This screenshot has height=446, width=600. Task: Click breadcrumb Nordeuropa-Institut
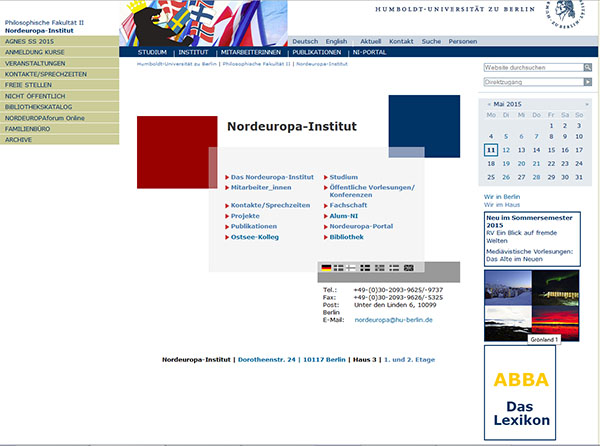322,64
